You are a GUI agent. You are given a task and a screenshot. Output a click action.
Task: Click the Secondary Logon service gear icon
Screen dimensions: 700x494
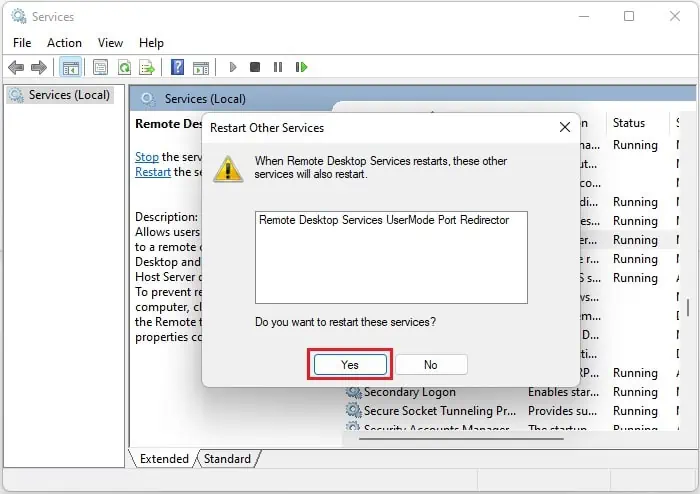click(353, 392)
